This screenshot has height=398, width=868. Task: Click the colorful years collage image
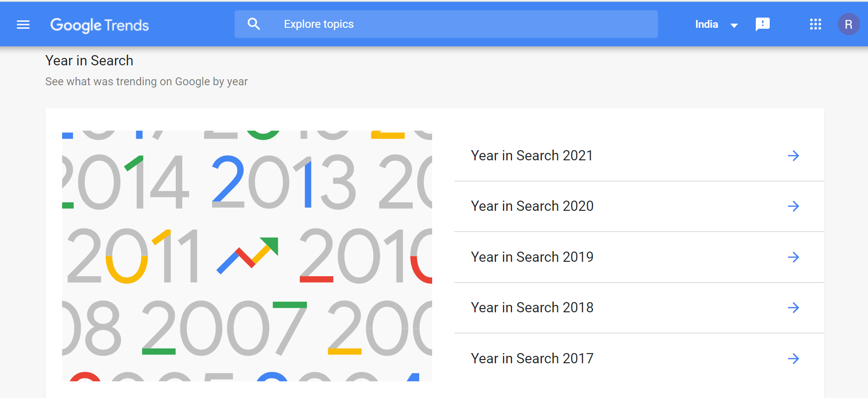(247, 256)
